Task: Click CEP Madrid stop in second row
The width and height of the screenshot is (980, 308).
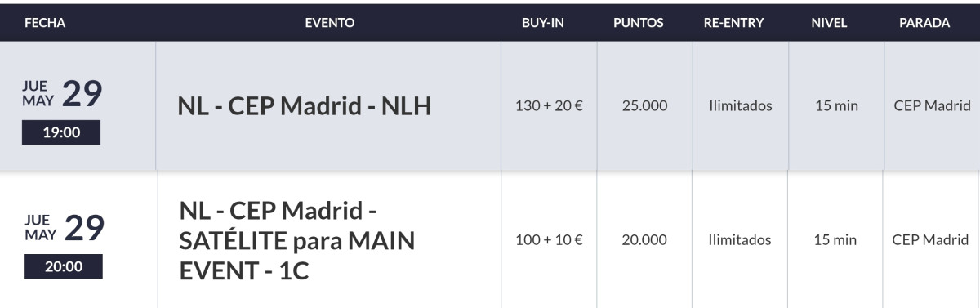Action: point(930,240)
